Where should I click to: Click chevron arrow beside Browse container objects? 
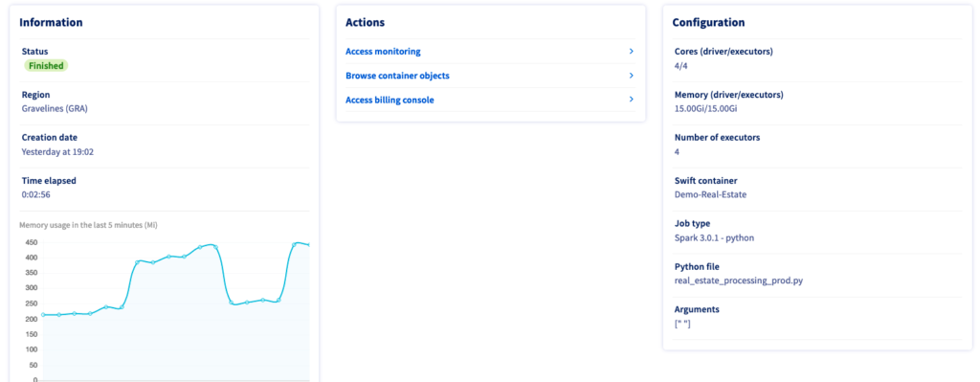click(632, 76)
